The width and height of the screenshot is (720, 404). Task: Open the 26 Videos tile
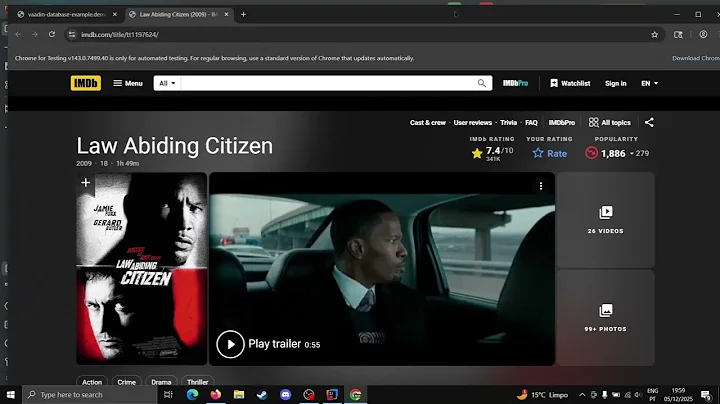605,220
